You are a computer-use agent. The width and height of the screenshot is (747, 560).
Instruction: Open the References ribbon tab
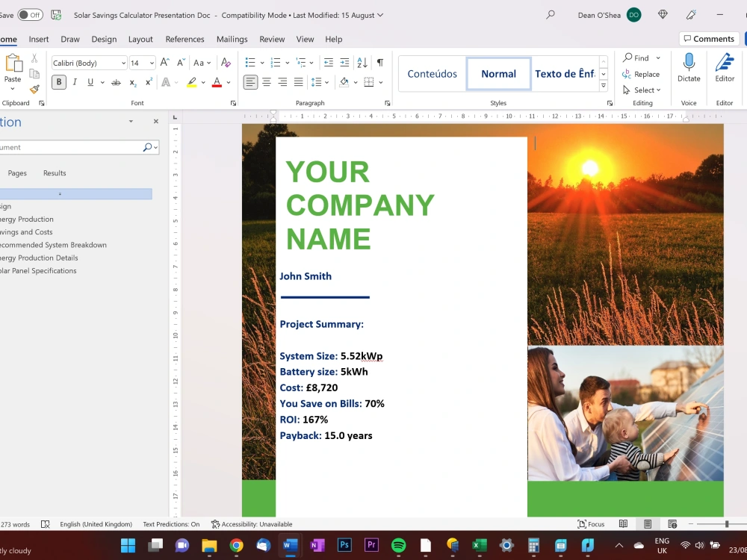185,39
